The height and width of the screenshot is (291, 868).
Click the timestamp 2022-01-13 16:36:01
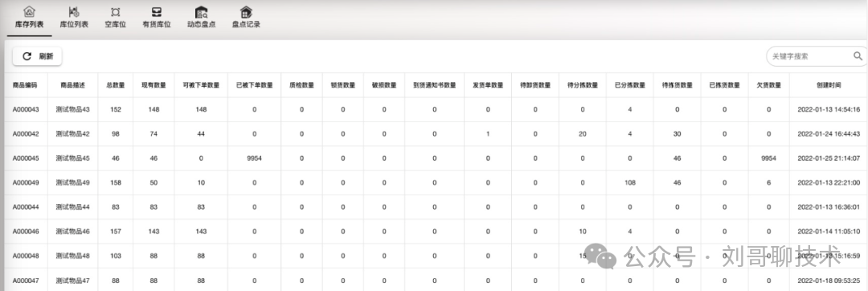pyautogui.click(x=829, y=207)
